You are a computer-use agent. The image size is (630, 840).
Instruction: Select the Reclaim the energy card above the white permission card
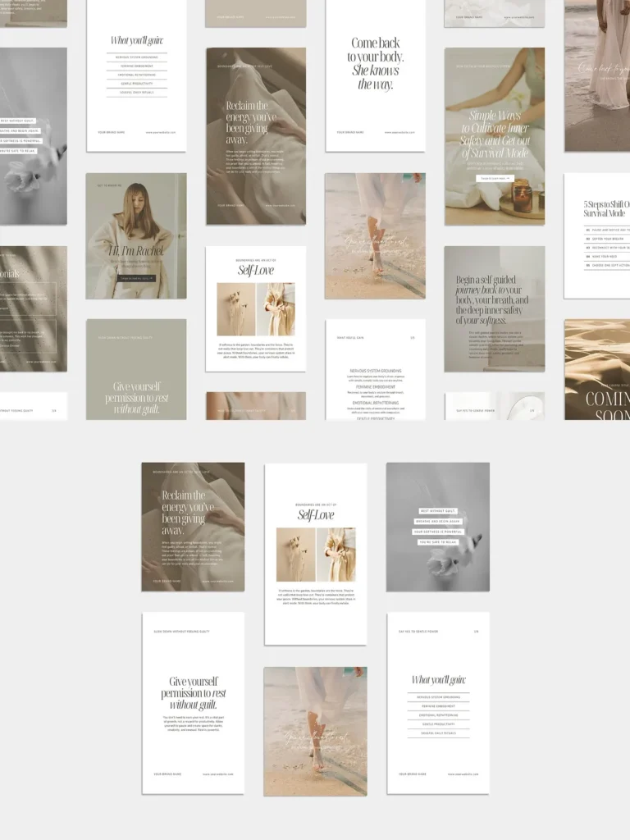click(x=193, y=527)
